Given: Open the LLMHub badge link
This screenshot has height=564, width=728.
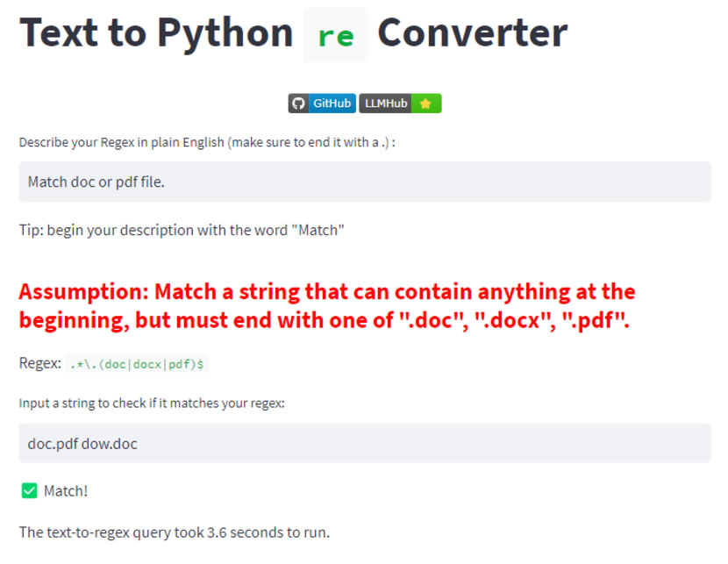Looking at the screenshot, I should tap(399, 104).
